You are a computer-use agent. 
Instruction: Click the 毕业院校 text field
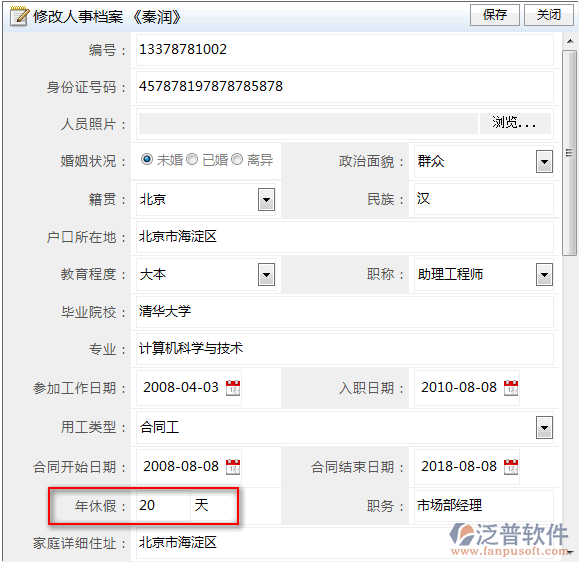[x=345, y=312]
